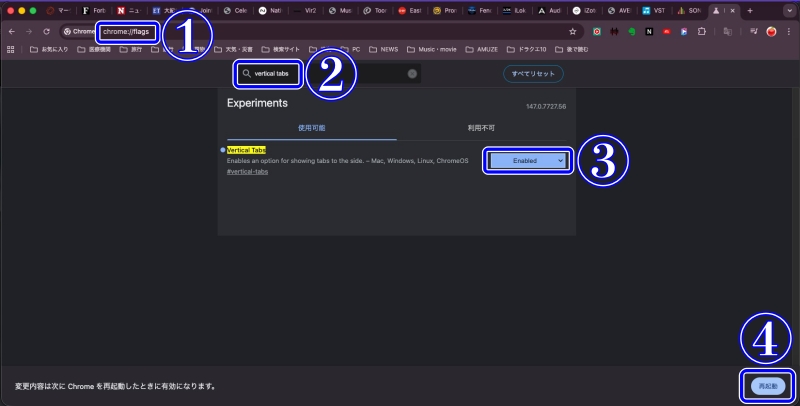Click the すべてリセット button

tap(533, 74)
